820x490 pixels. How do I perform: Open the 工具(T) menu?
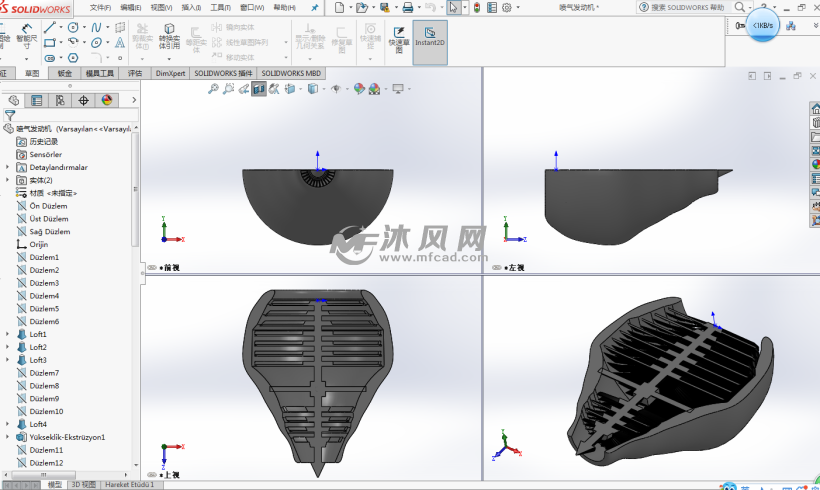[221, 7]
